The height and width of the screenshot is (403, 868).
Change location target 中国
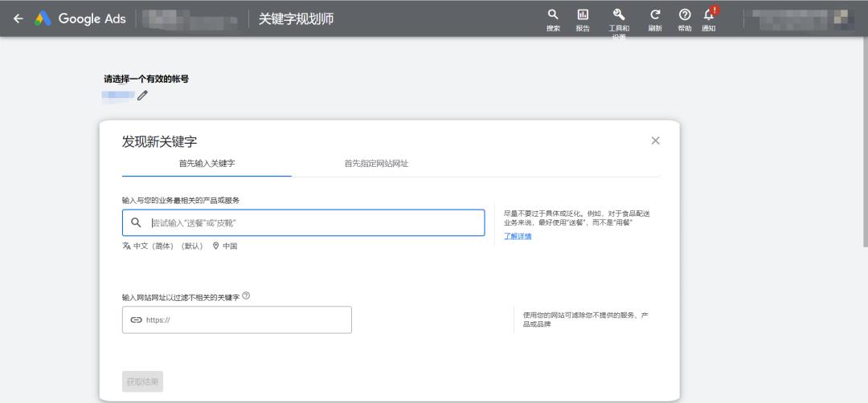(x=225, y=246)
